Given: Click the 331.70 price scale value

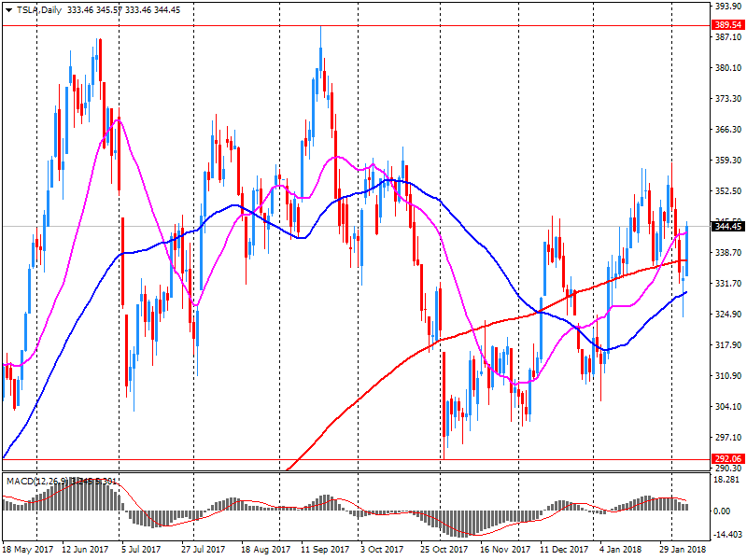Looking at the screenshot, I should click(x=729, y=283).
